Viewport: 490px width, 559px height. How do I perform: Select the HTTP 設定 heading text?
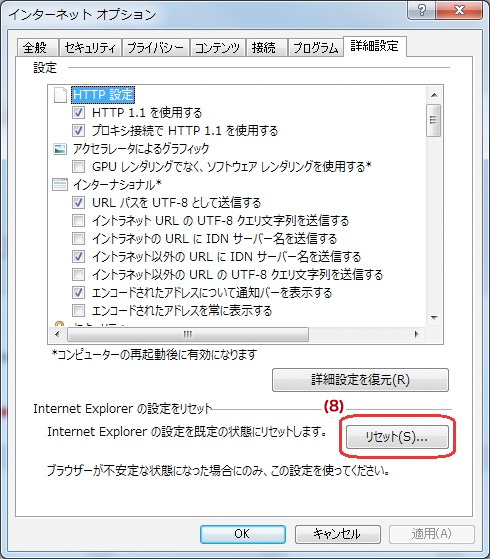[x=103, y=95]
